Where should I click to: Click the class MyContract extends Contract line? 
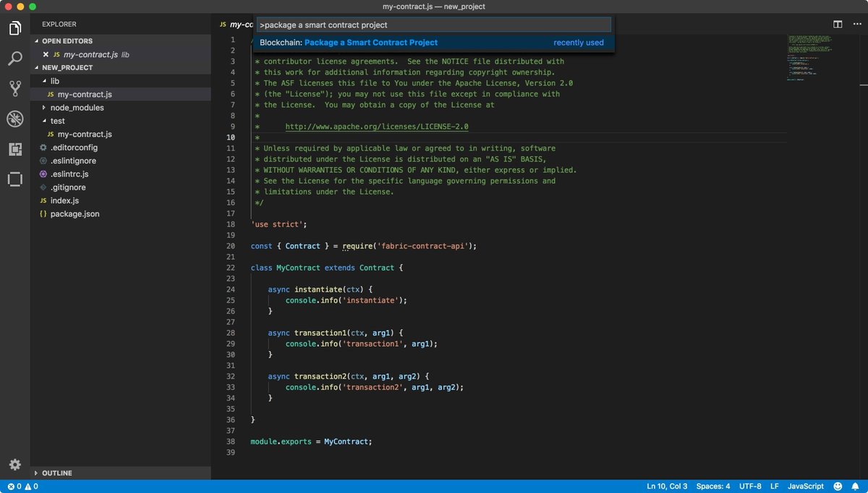[x=326, y=268]
